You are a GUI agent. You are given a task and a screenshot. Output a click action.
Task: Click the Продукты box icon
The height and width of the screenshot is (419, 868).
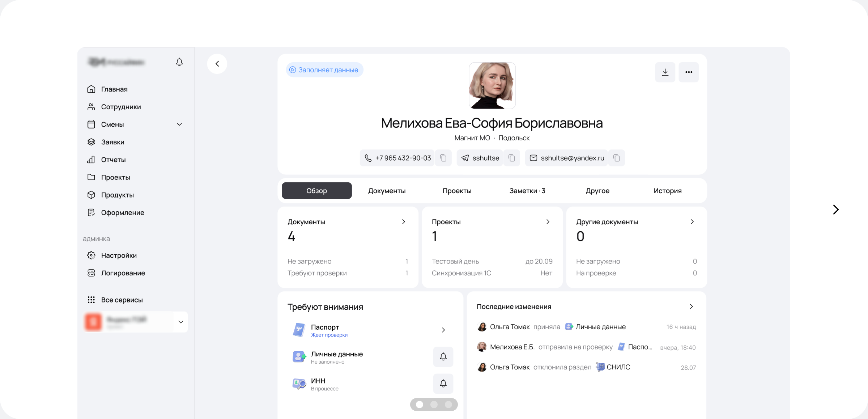click(91, 195)
